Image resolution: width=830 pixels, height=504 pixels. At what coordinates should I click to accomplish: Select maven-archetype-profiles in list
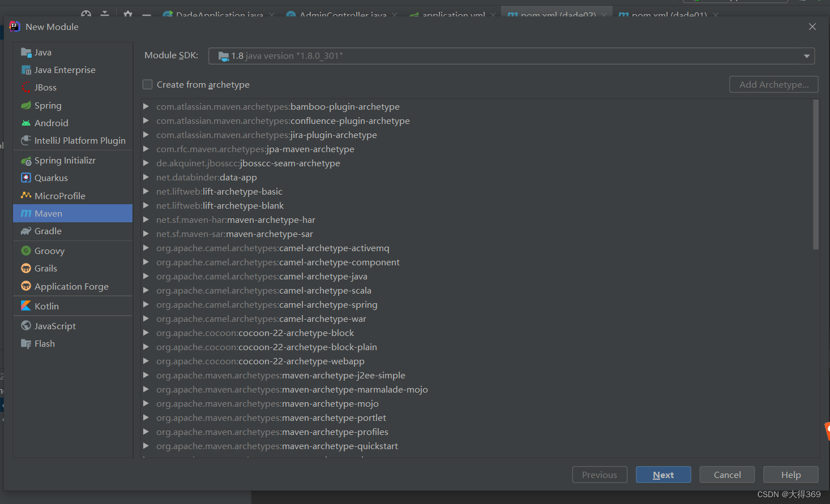477,432
